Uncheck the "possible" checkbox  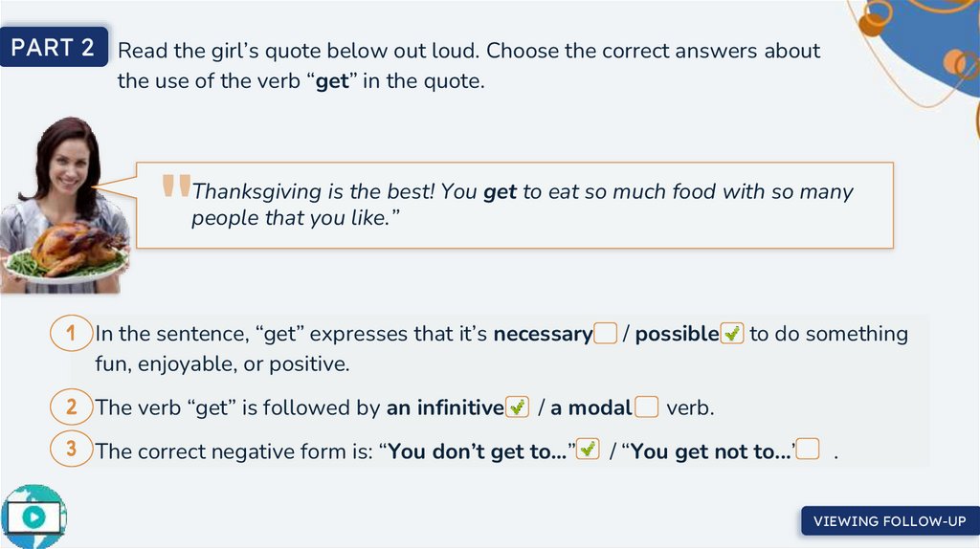pyautogui.click(x=731, y=334)
